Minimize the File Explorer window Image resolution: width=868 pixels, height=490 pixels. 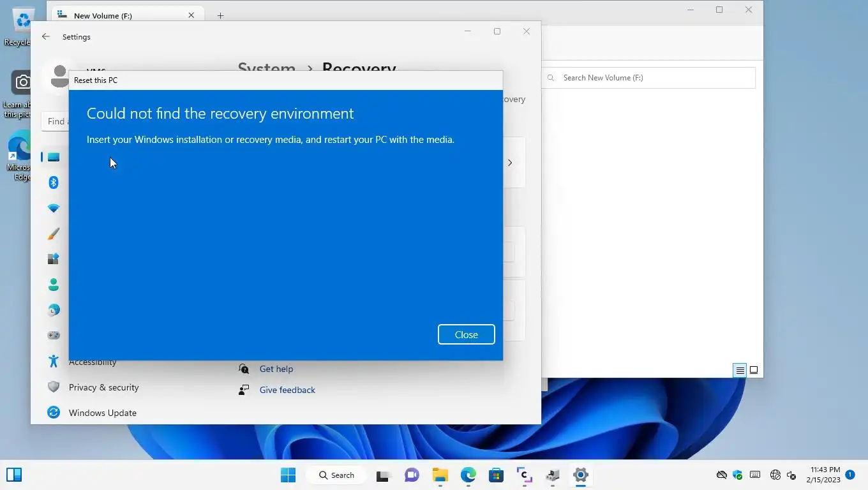(x=691, y=10)
